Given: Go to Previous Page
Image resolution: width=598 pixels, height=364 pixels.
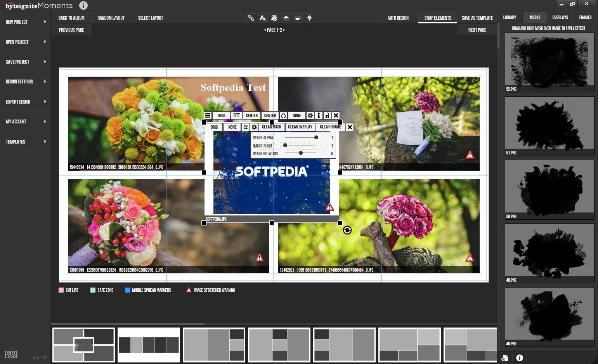Looking at the screenshot, I should [71, 30].
